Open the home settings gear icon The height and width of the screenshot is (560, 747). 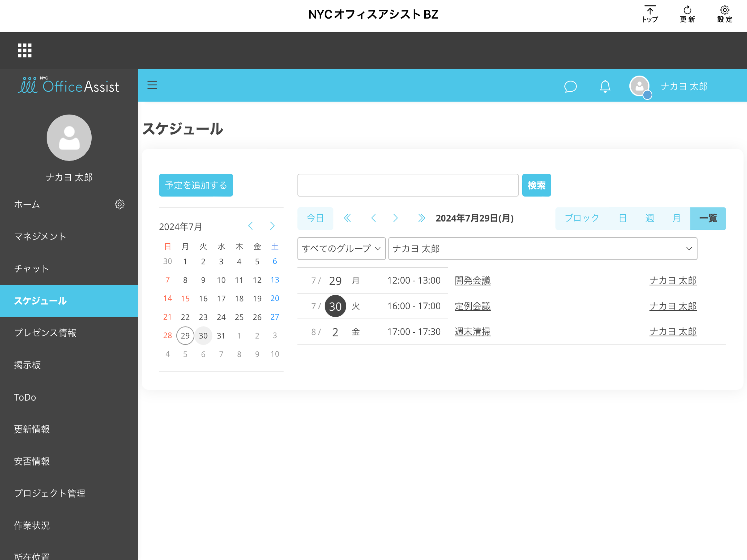click(119, 204)
